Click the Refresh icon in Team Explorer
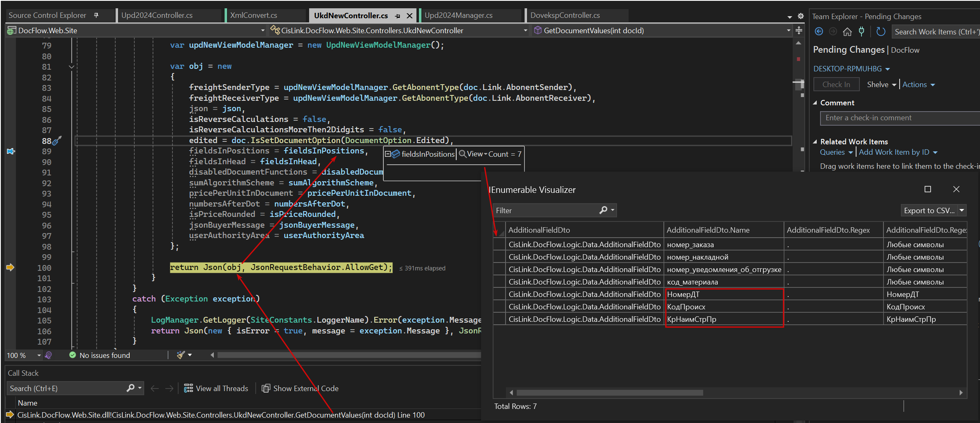 click(x=881, y=32)
